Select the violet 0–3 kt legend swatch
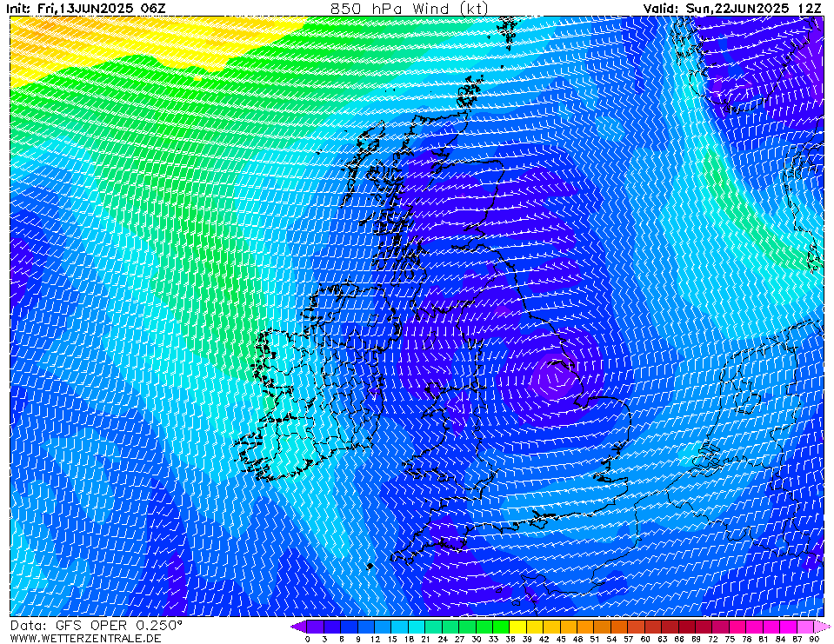834x644 pixels. click(316, 627)
